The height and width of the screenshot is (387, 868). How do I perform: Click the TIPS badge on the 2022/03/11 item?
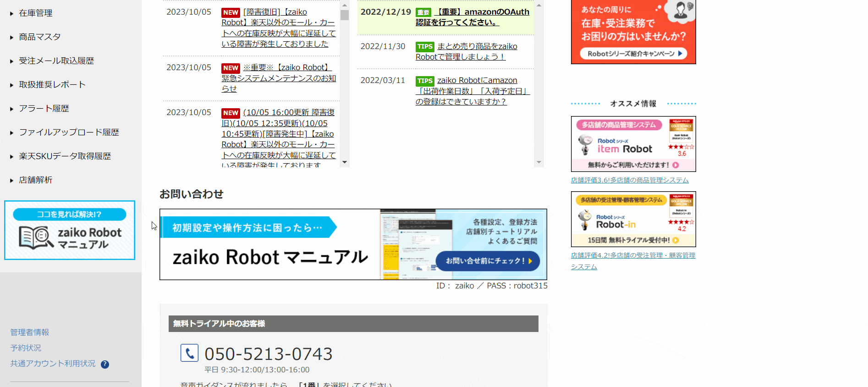425,81
